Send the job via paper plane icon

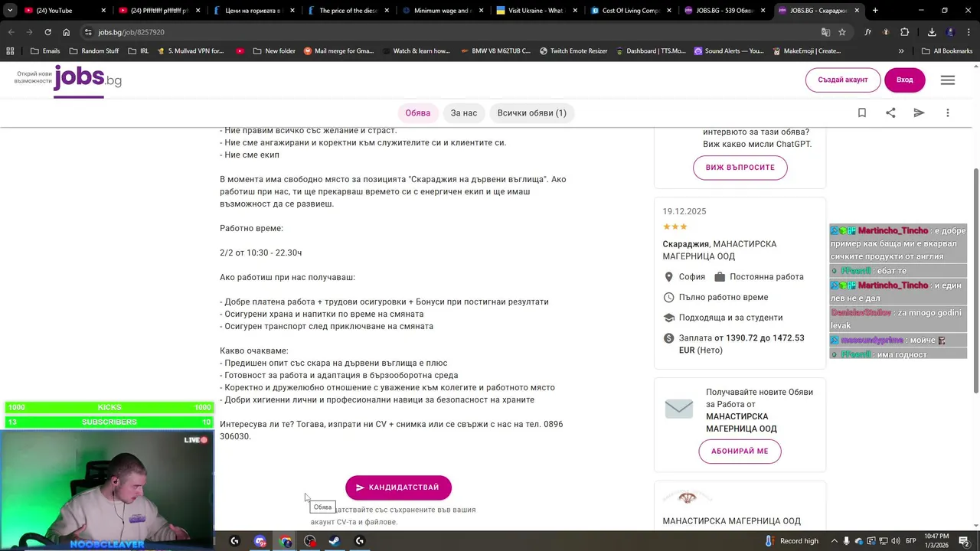point(919,112)
